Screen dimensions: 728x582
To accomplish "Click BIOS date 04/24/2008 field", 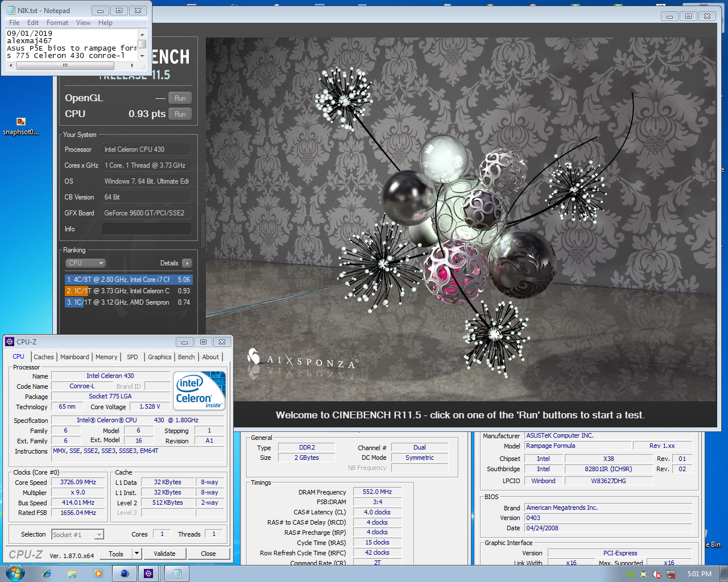I will pos(608,528).
